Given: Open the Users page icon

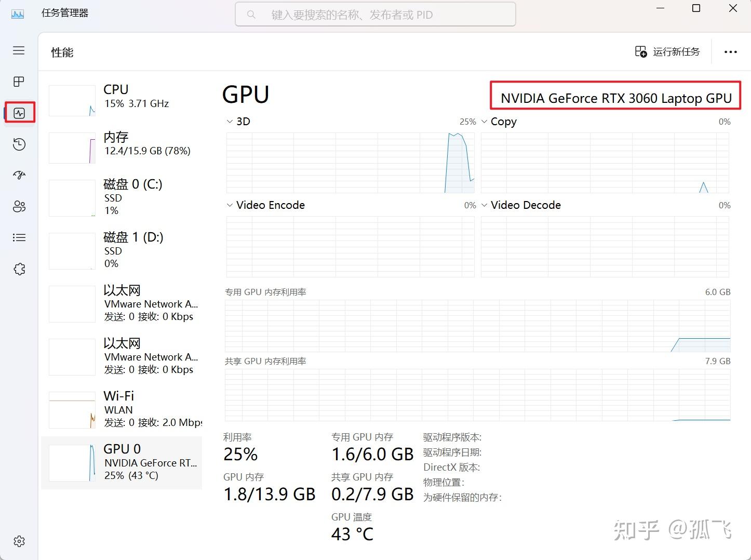Looking at the screenshot, I should point(19,206).
